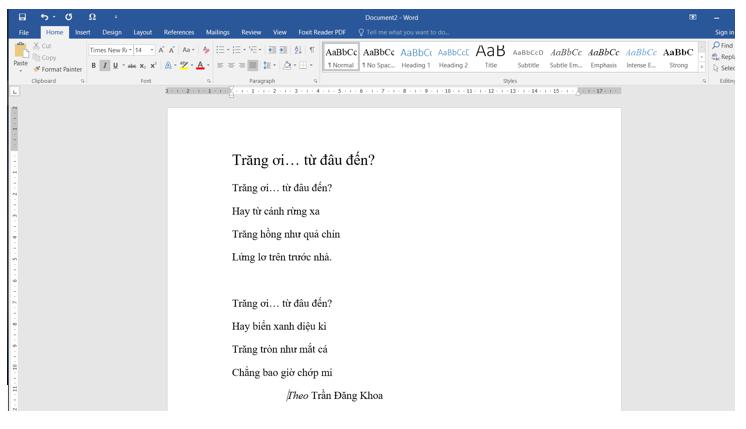
Task: Click the Save icon in Quick Access Toolbar
Action: [22, 17]
